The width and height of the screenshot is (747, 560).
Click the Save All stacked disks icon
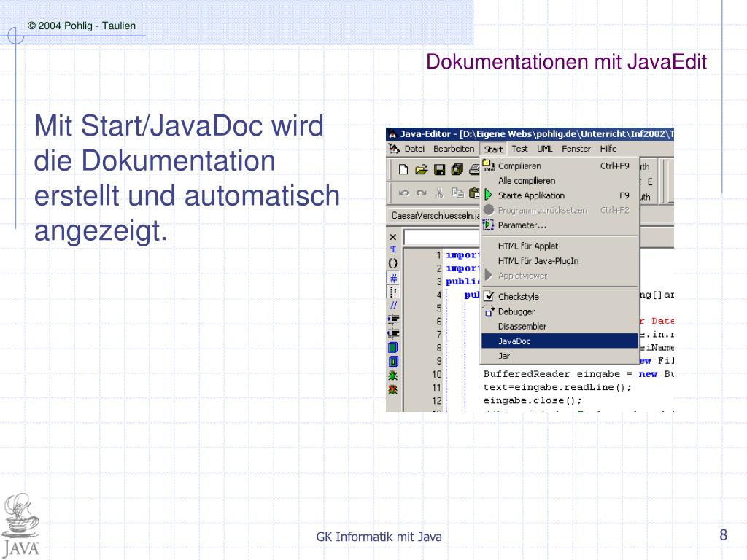[457, 169]
